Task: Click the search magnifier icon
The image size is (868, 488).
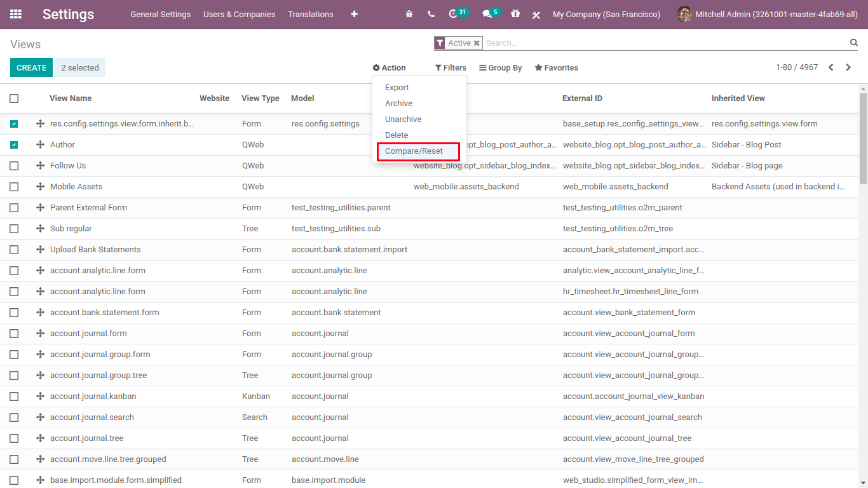Action: coord(854,43)
